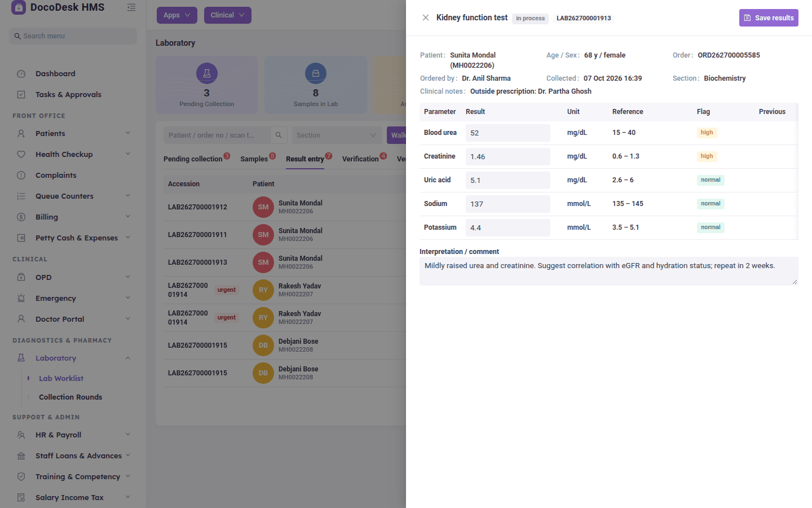Click the Sodium reference range 135 – 145
The height and width of the screenshot is (508, 812).
tap(628, 204)
